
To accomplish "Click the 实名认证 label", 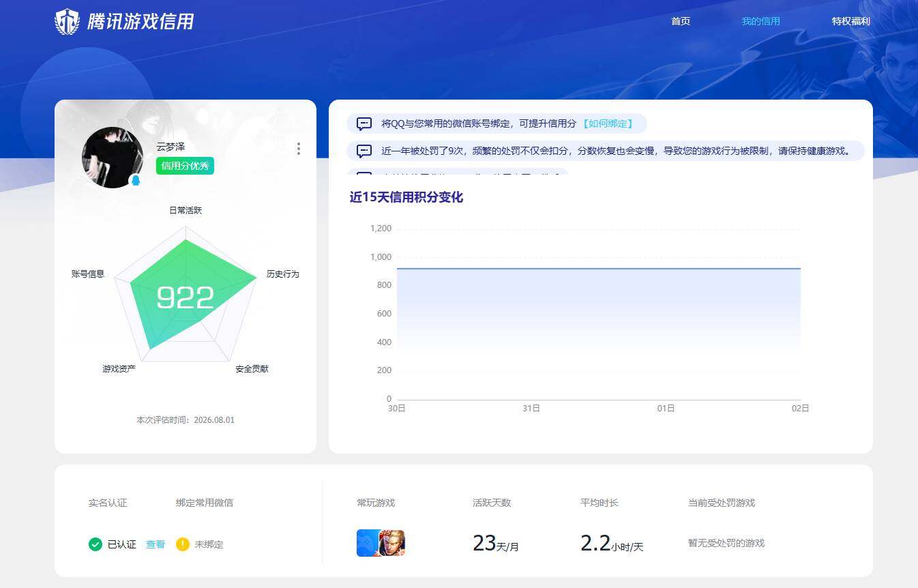I will (x=108, y=503).
